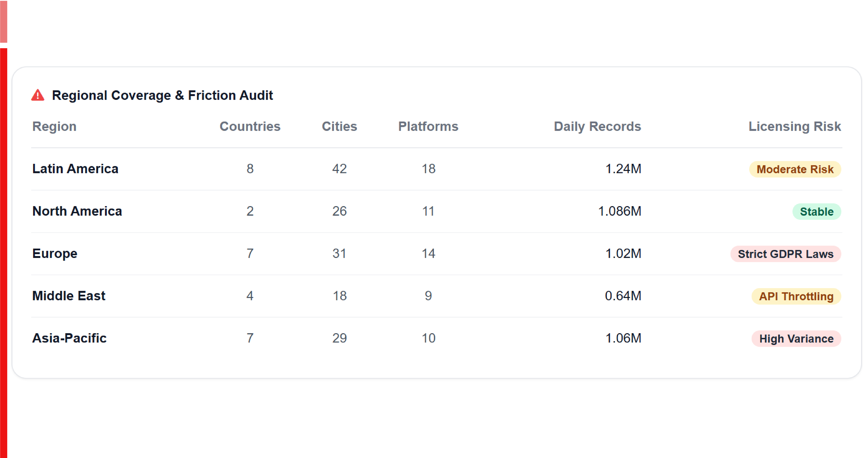Click the 1.02M daily records value
This screenshot has width=868, height=458.
pyautogui.click(x=623, y=253)
